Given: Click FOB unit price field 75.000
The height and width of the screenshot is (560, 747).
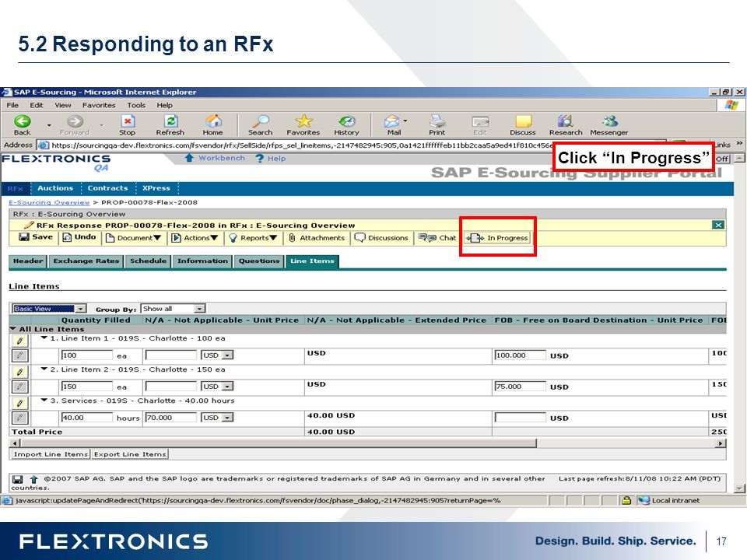Looking at the screenshot, I should pos(520,387).
